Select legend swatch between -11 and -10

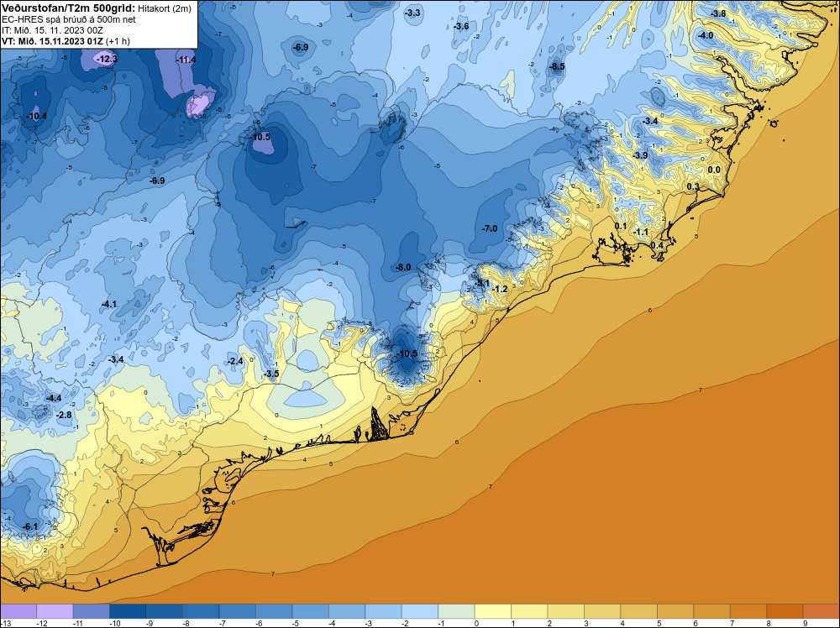tap(91, 611)
